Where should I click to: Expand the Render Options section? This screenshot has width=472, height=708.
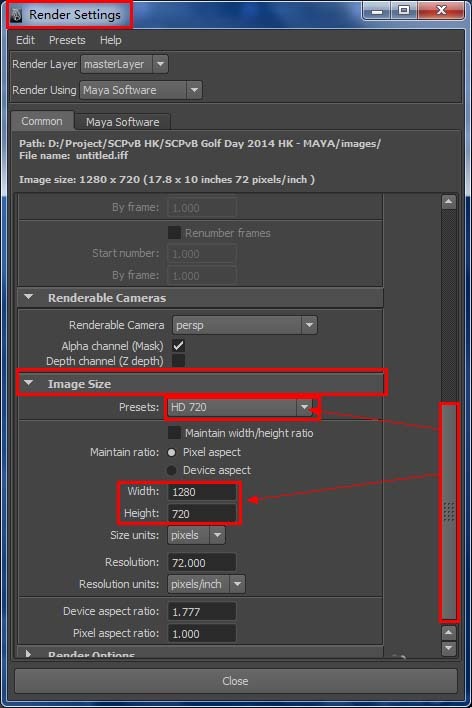pyautogui.click(x=28, y=653)
